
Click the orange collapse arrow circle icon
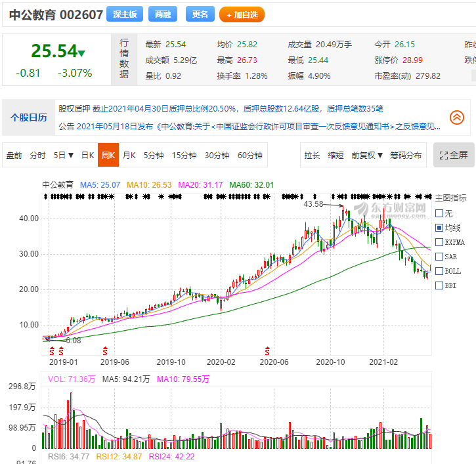456,117
